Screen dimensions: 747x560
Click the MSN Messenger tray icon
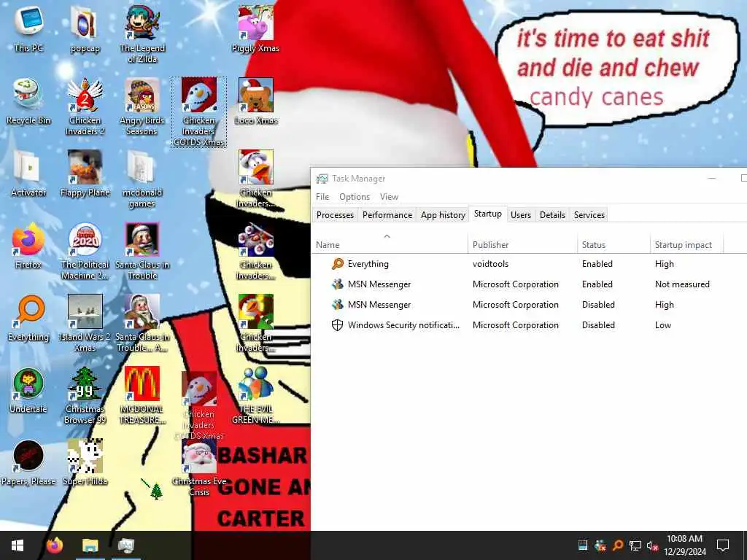coord(600,545)
